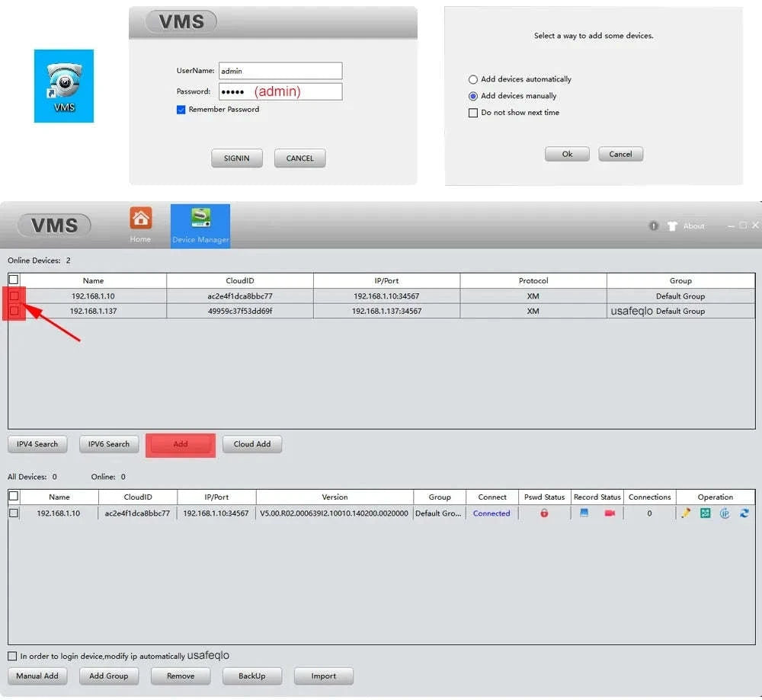The image size is (762, 700).
Task: Click the Name column header in online devices
Action: pos(93,281)
